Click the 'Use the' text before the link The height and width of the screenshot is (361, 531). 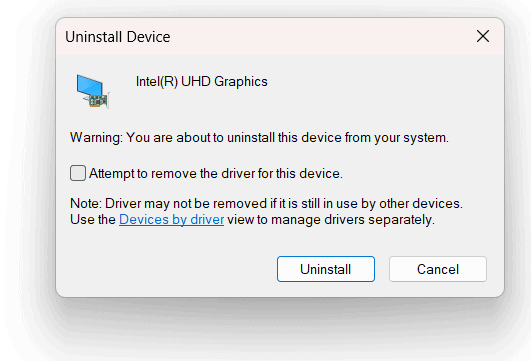pos(93,219)
